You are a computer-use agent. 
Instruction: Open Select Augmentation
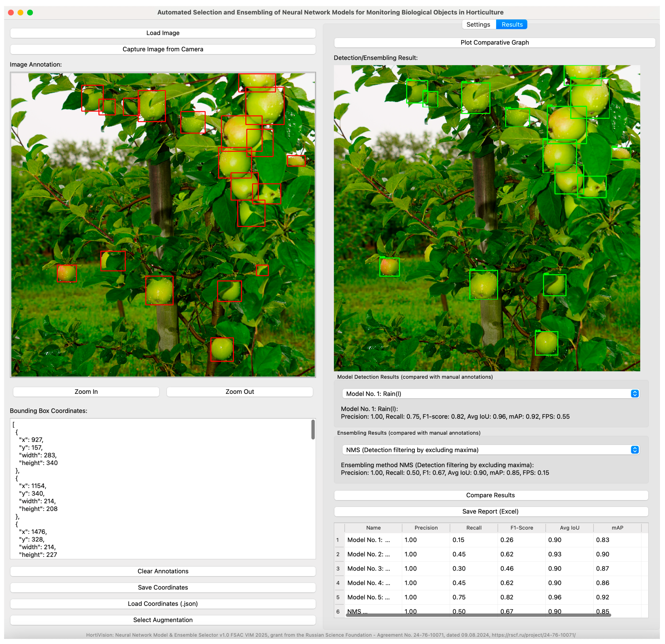[x=163, y=620]
